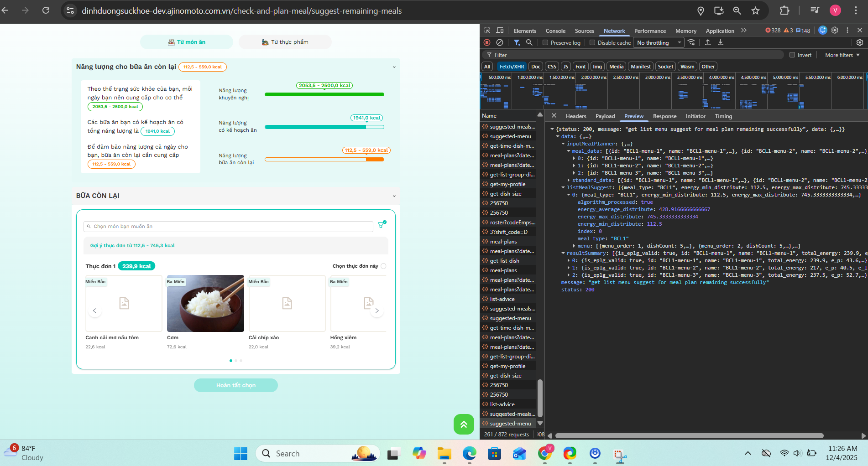Click the DevTools horizontal scrollbar at bottom
The image size is (868, 466).
pos(689,435)
